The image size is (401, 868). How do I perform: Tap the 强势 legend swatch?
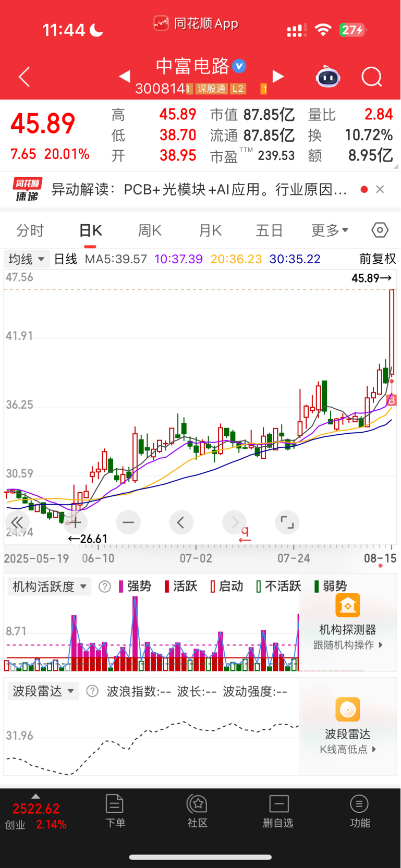pyautogui.click(x=121, y=586)
